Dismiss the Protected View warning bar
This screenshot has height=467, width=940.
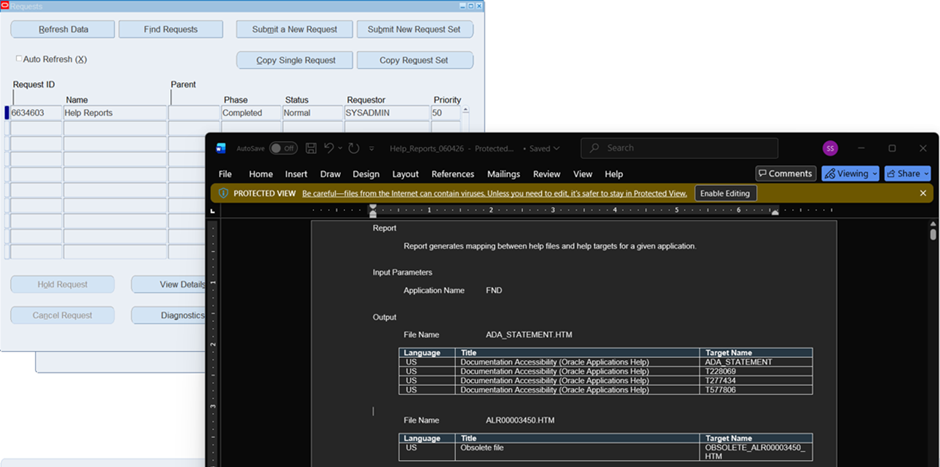[x=923, y=193]
